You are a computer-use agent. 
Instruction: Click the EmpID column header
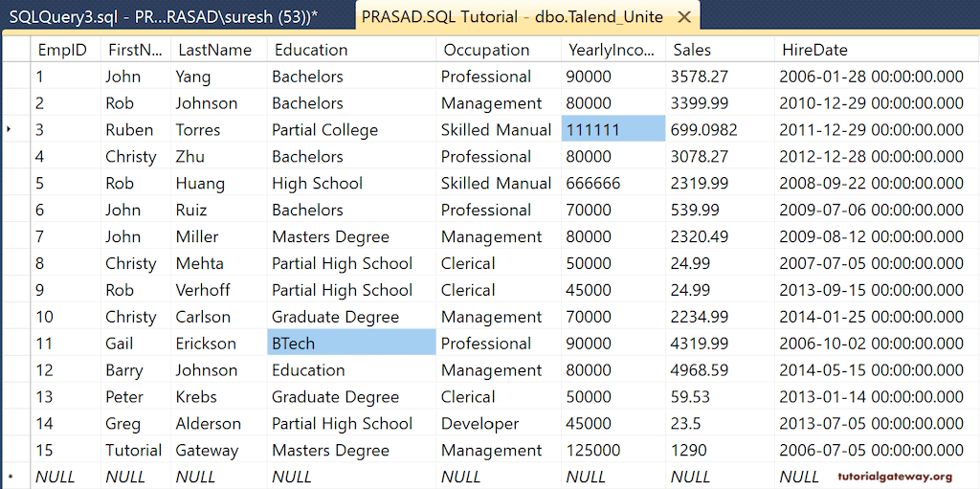click(x=62, y=50)
